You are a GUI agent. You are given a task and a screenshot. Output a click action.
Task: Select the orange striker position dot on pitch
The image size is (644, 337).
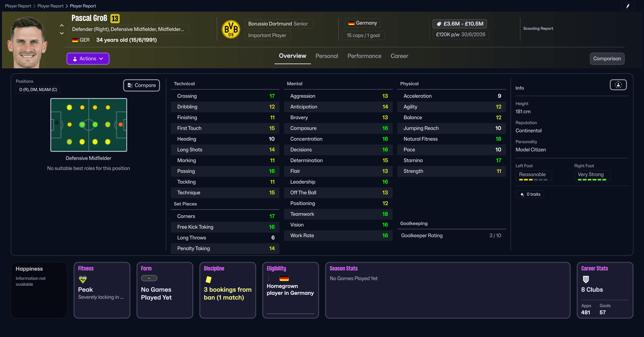pyautogui.click(x=121, y=124)
